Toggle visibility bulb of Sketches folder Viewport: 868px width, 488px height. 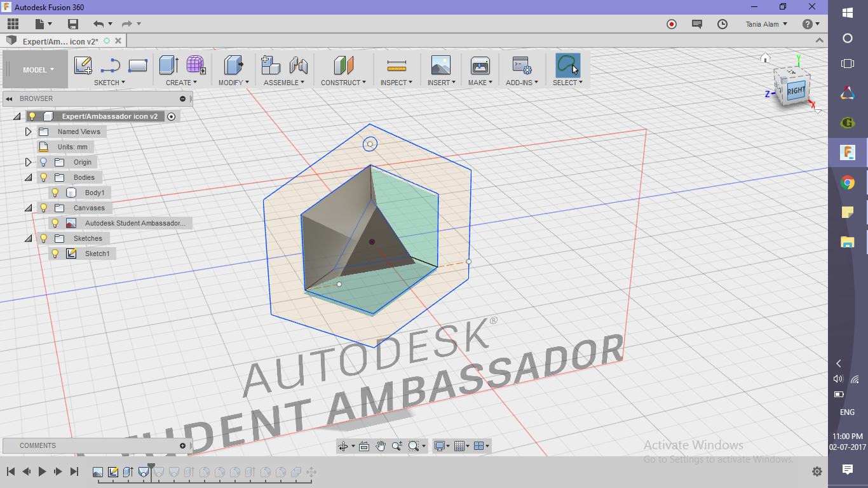click(43, 238)
